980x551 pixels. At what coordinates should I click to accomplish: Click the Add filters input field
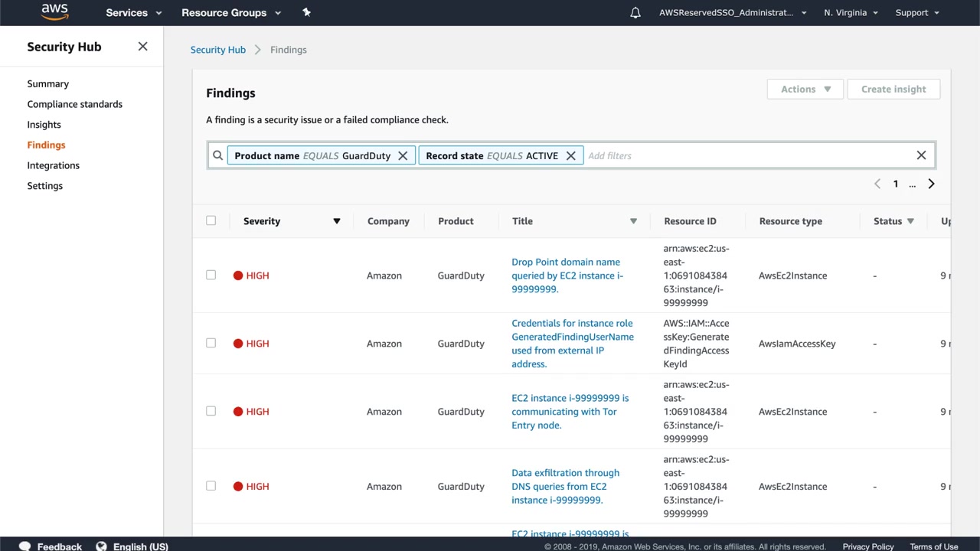tap(743, 155)
